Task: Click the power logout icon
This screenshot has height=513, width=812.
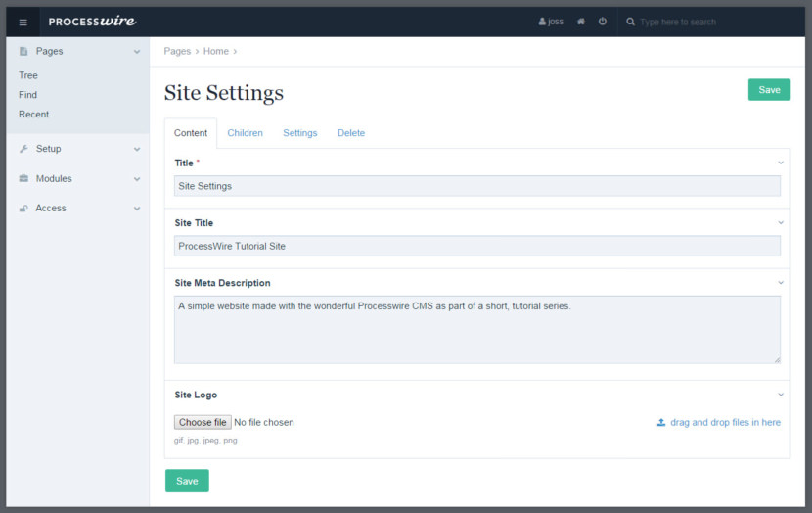Action: pyautogui.click(x=603, y=22)
